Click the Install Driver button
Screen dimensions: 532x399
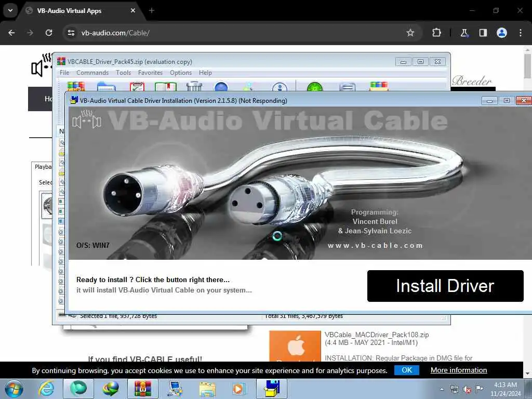click(x=445, y=286)
